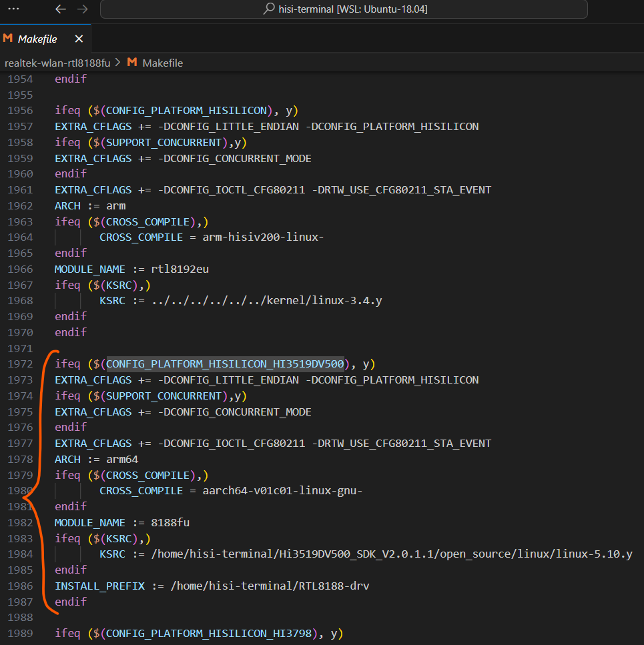Image resolution: width=644 pixels, height=645 pixels.
Task: Click -DCONFIG_LITTLE_ENDIAN on line 1957
Action: point(228,127)
